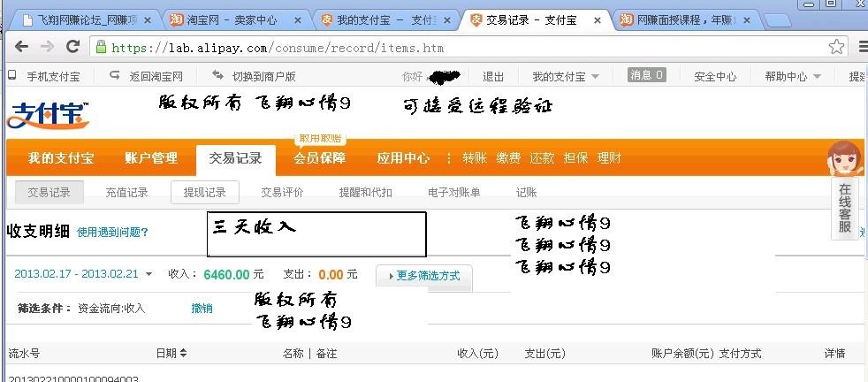This screenshot has height=382, width=868.
Task: Open the 消息 0 notifications badge
Action: tap(646, 76)
